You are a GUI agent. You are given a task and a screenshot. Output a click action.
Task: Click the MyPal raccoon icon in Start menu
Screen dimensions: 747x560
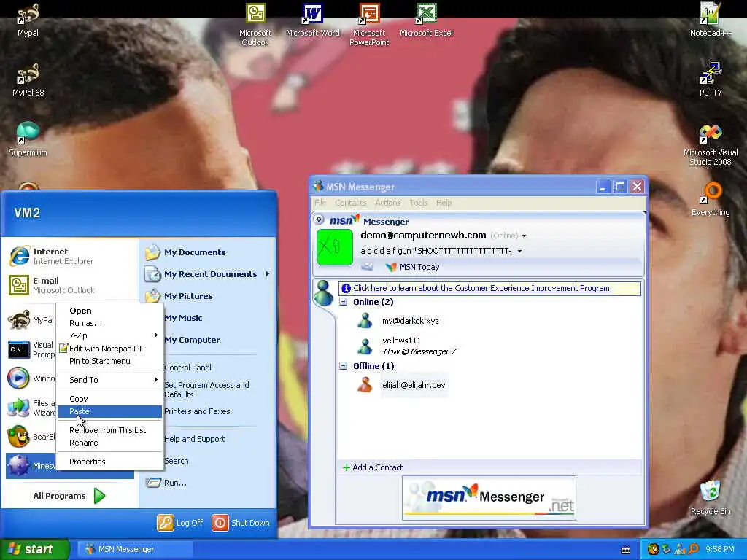point(18,320)
